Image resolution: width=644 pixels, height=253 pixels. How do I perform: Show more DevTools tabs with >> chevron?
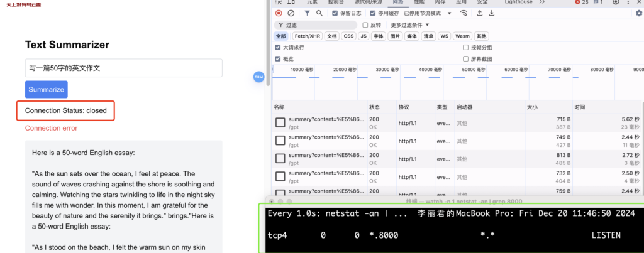coord(541,2)
